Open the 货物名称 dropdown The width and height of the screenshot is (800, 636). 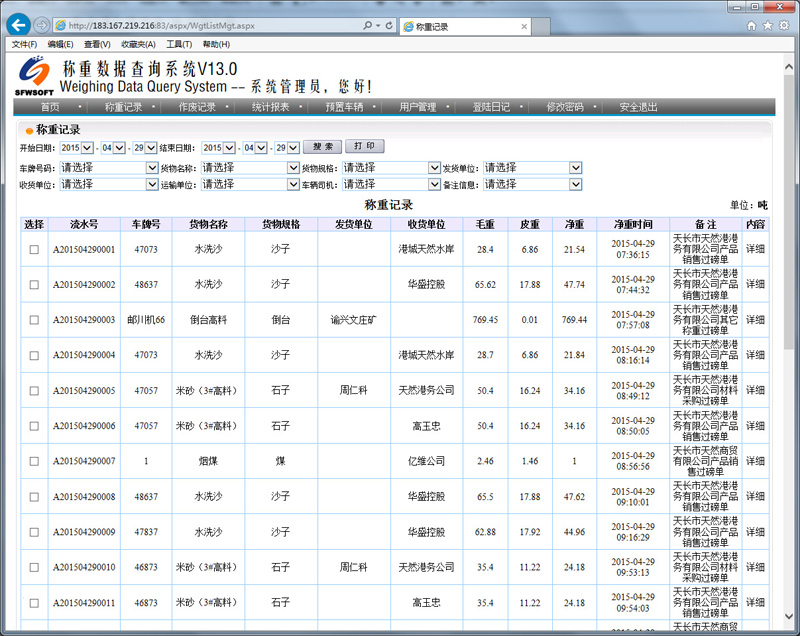[250, 168]
